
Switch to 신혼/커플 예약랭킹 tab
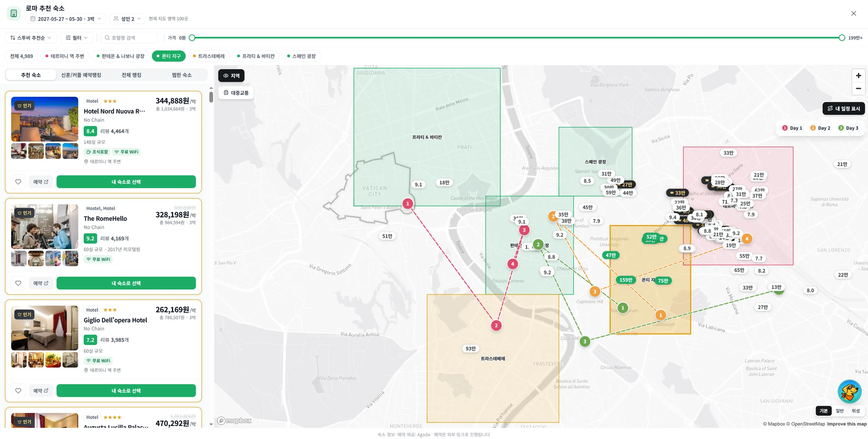pos(81,75)
